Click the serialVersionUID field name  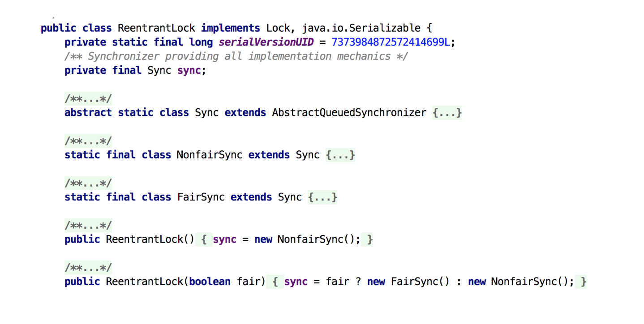click(266, 42)
